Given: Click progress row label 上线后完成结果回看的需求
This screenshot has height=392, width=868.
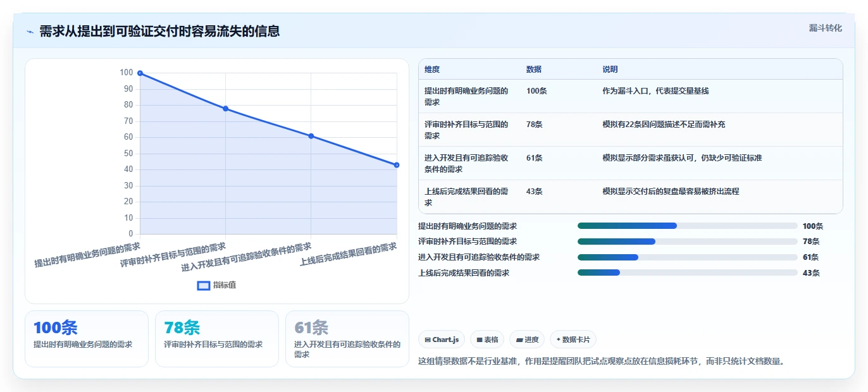Looking at the screenshot, I should (464, 273).
